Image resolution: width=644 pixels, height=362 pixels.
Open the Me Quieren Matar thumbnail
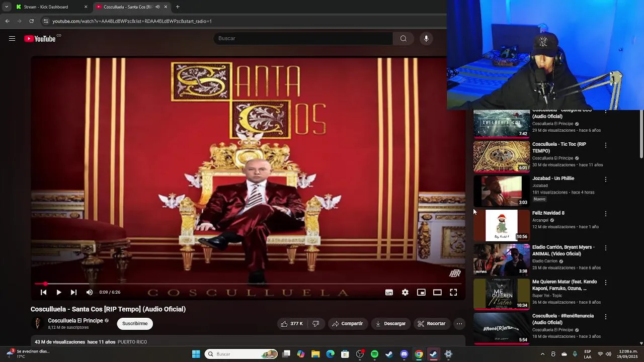pos(502,294)
